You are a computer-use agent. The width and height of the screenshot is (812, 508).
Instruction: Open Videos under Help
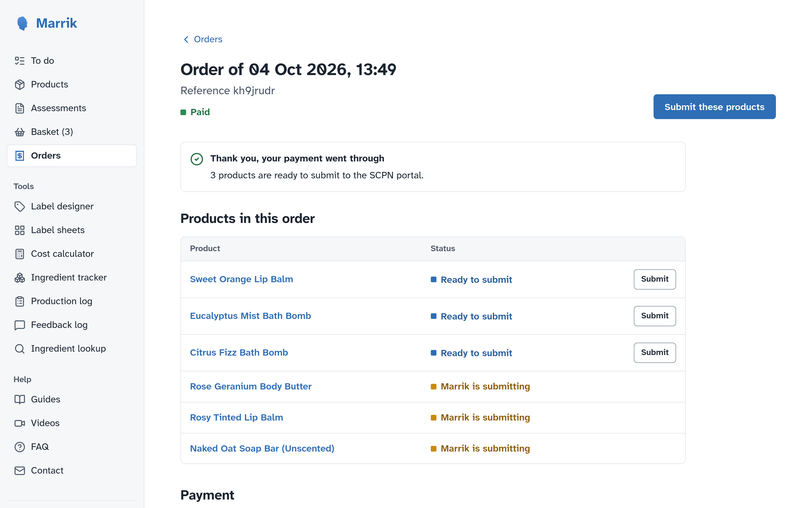[72, 423]
